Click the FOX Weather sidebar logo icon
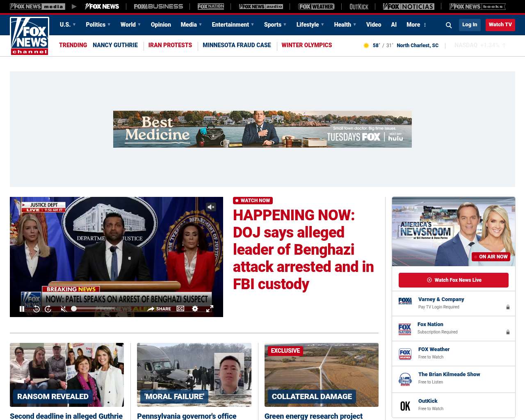 [x=405, y=354]
